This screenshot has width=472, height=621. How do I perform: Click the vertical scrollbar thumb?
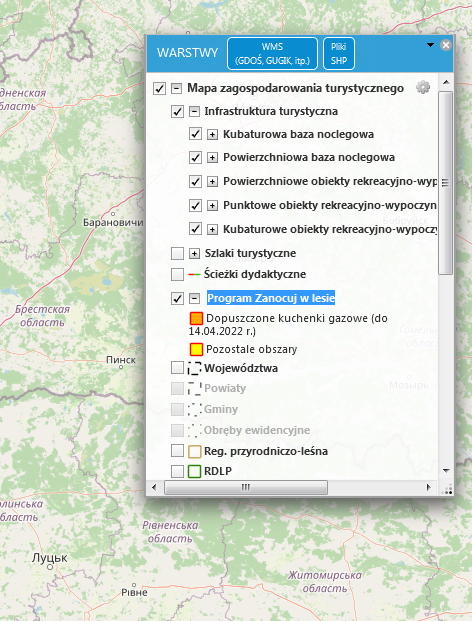click(x=446, y=183)
